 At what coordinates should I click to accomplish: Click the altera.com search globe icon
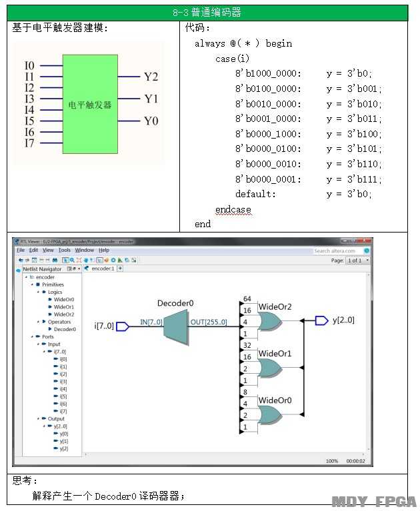[367, 251]
